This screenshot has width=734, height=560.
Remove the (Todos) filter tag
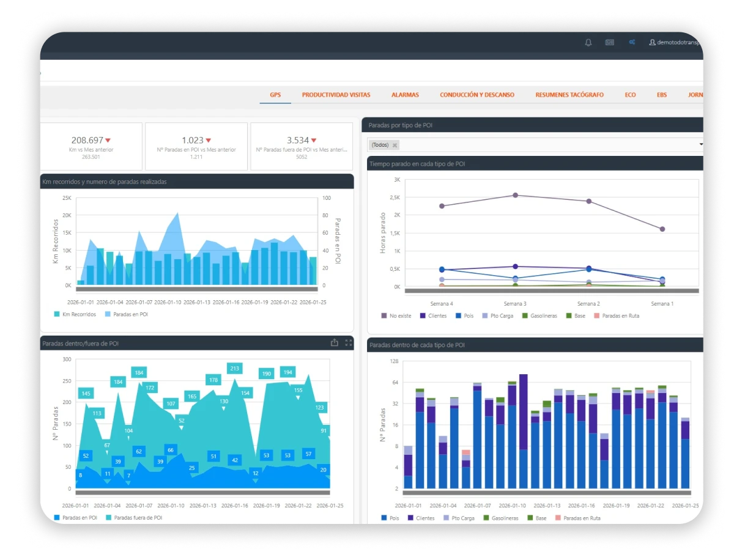coord(395,145)
